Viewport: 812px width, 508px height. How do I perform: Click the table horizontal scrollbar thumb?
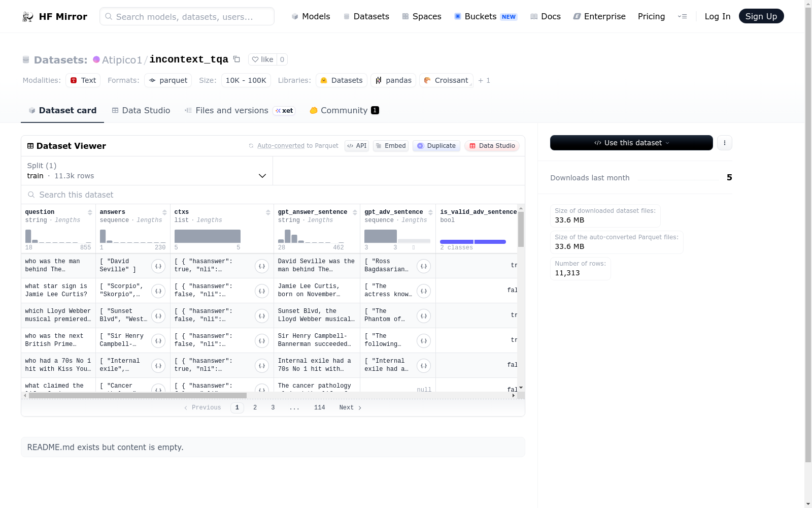pos(138,395)
